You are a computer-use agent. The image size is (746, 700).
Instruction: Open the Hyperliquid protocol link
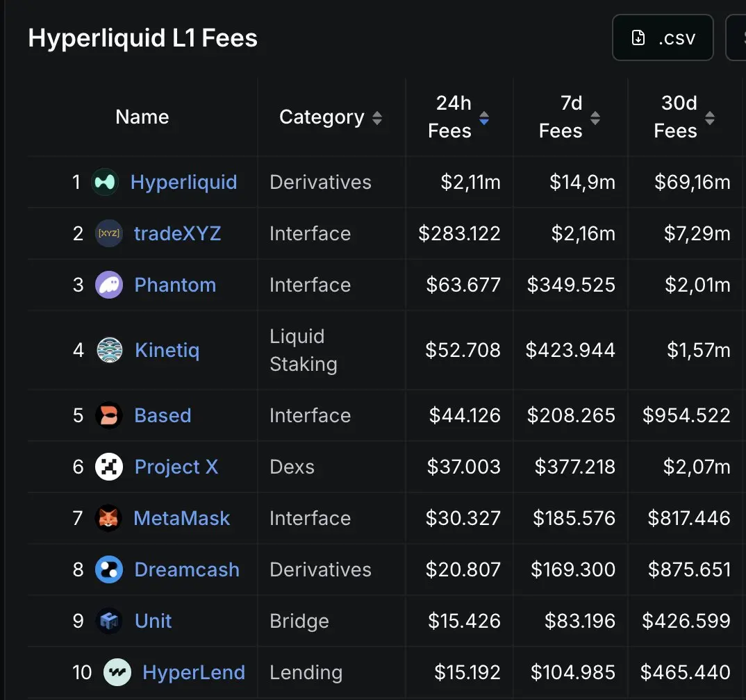[x=184, y=182]
